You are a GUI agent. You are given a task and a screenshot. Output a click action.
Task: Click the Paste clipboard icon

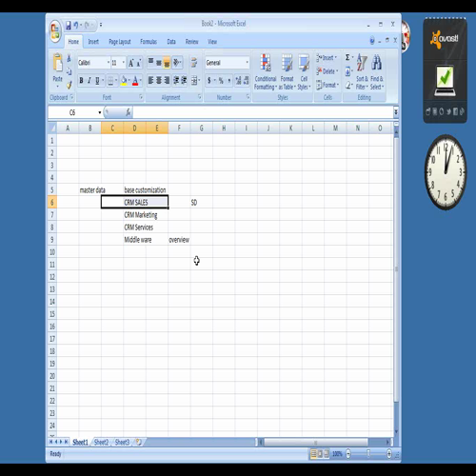58,63
